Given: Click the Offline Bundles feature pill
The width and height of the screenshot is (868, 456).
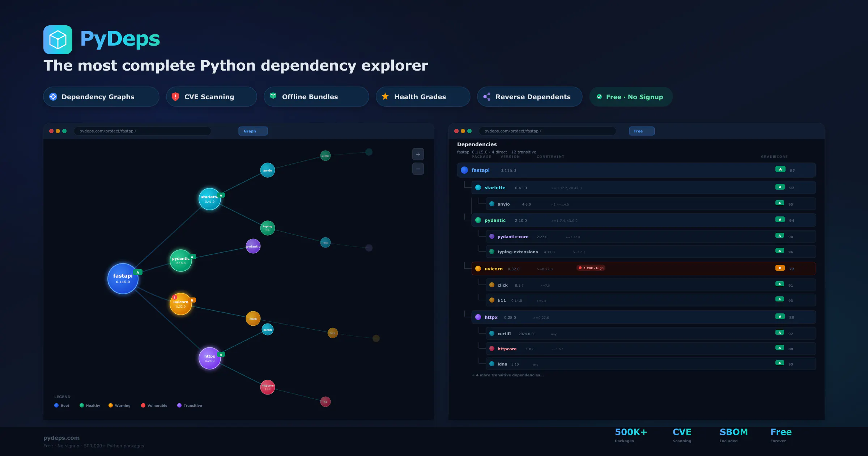Looking at the screenshot, I should click(316, 97).
